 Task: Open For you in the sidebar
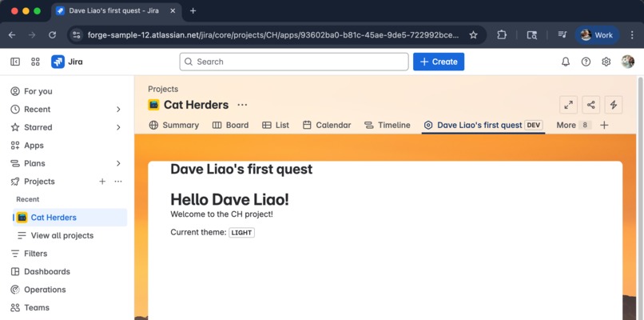69,91
